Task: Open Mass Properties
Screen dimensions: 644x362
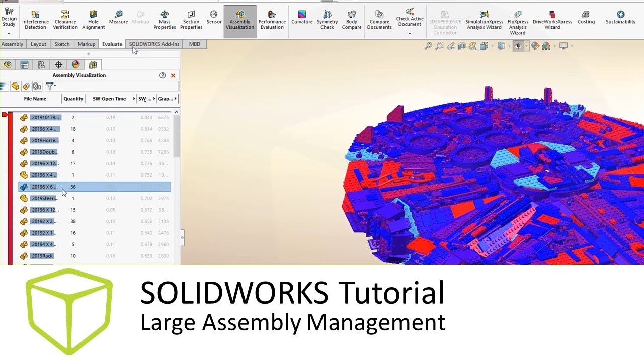Action: pos(165,20)
